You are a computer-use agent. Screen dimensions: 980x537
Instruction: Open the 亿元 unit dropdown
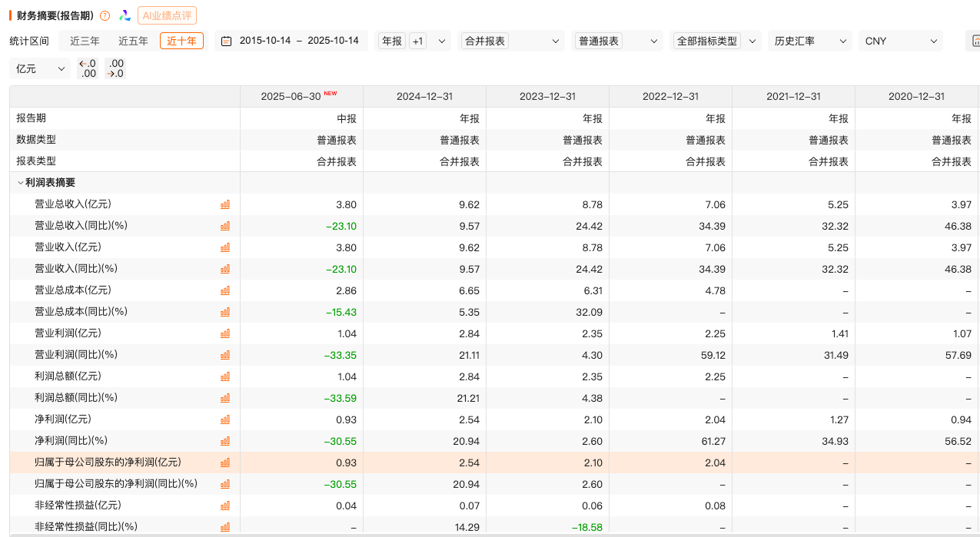coord(40,69)
